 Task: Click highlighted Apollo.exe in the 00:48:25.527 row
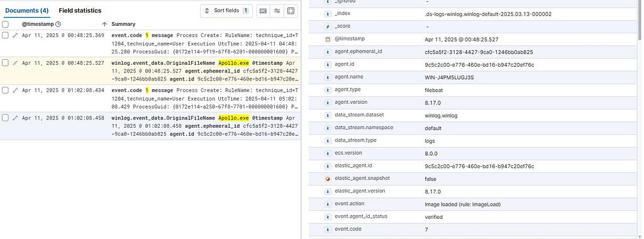point(233,64)
